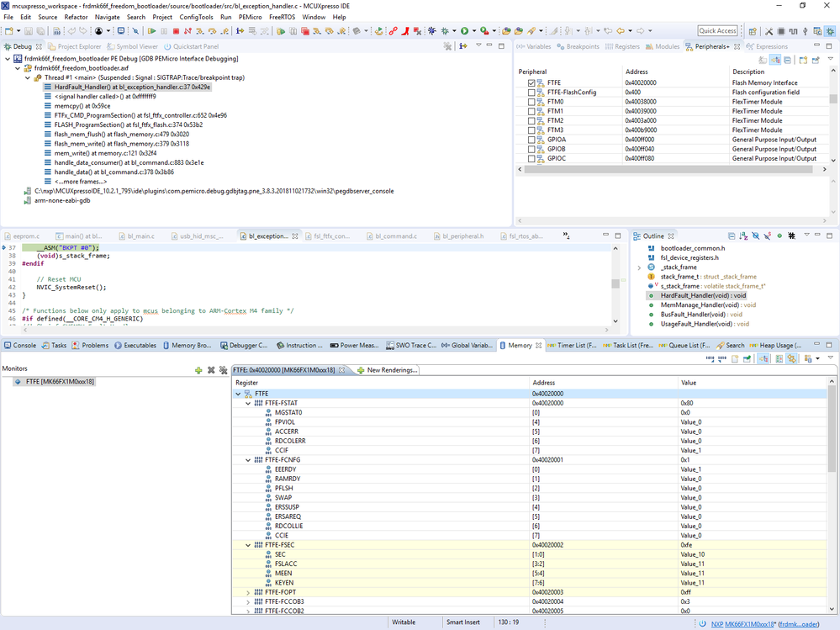Click the NXP MK66FX1M0xxx18 status bar link
Viewport: 840px width, 630px height.
(x=743, y=624)
